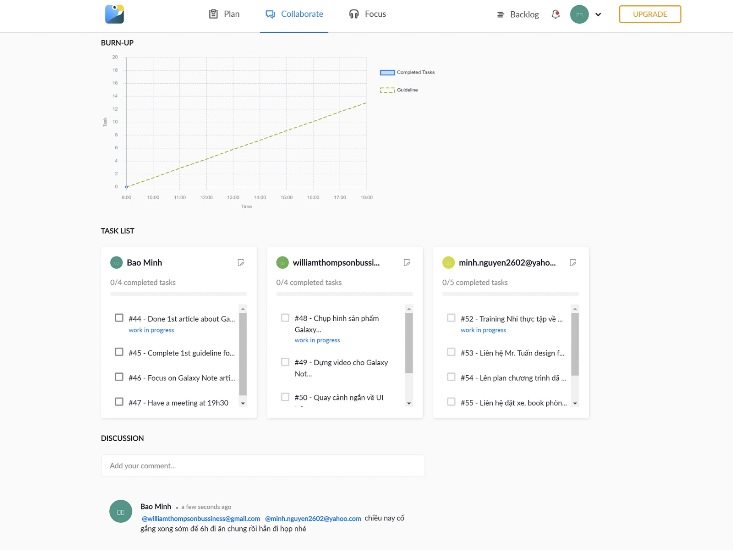Click the Add your comment field
Viewport: 733px width, 550px height.
coord(262,466)
